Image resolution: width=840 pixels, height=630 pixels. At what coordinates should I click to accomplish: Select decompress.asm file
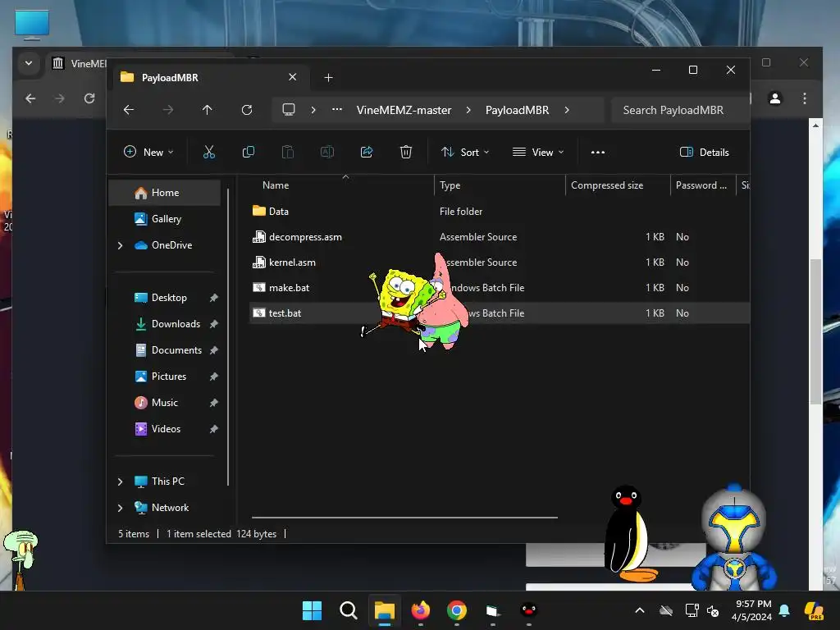pos(500,237)
